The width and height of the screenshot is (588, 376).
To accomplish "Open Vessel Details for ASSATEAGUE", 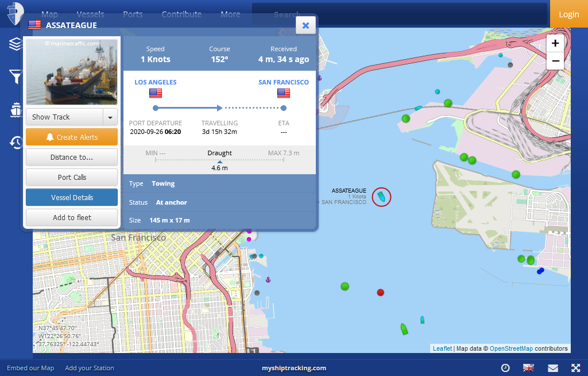I will 72,198.
